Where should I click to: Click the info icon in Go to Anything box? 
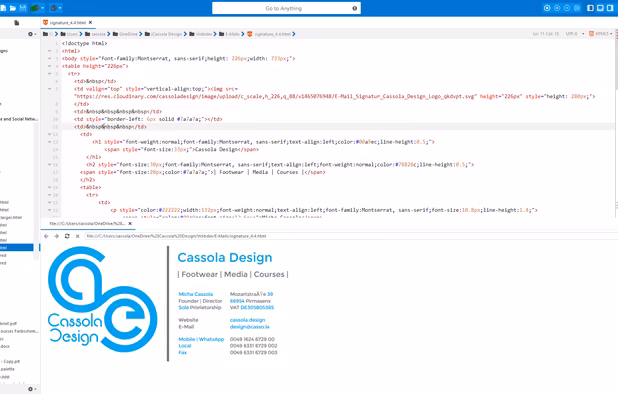tap(354, 8)
